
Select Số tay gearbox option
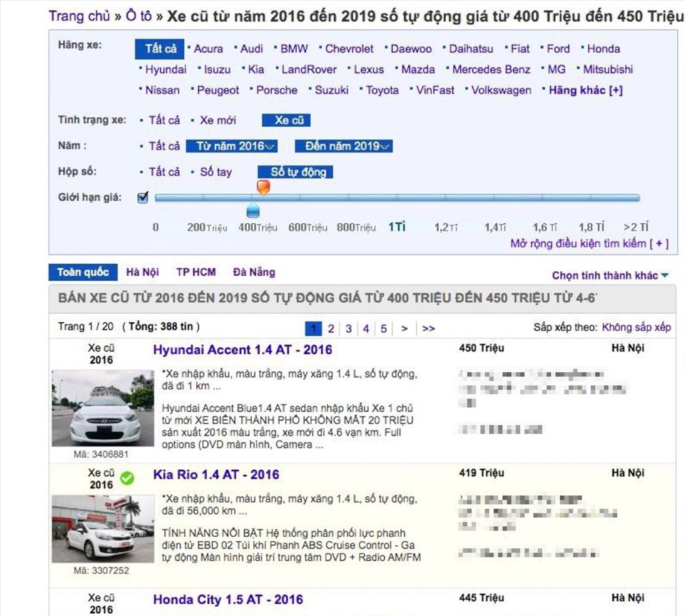pos(215,172)
